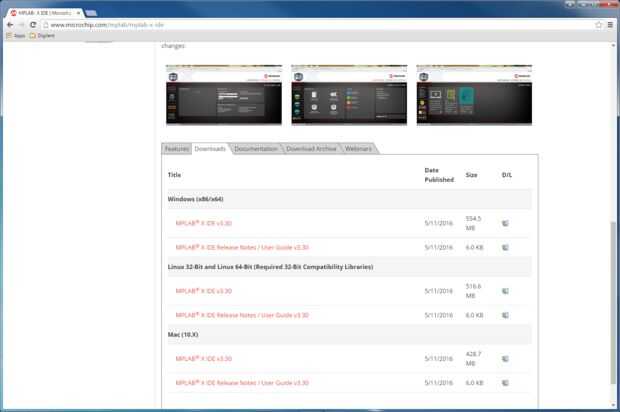
Task: Click the microchip.com address bar
Action: point(318,25)
